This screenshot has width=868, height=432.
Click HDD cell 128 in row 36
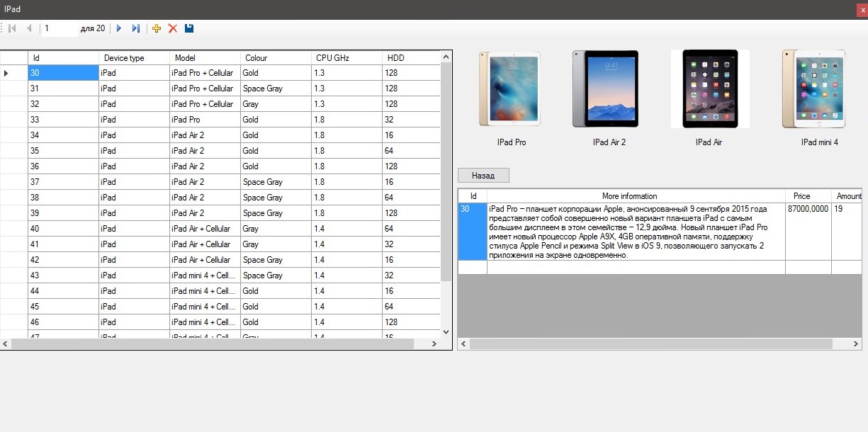pos(411,166)
